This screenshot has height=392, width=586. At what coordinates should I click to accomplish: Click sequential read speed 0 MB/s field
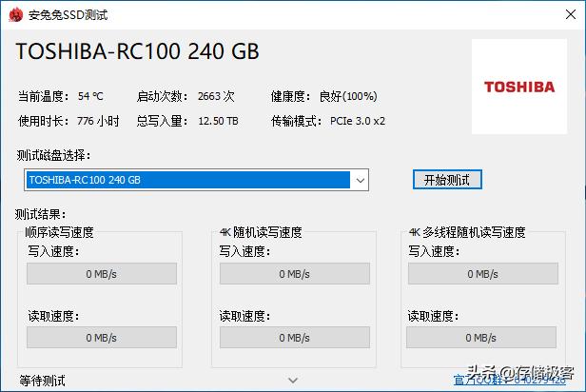101,338
